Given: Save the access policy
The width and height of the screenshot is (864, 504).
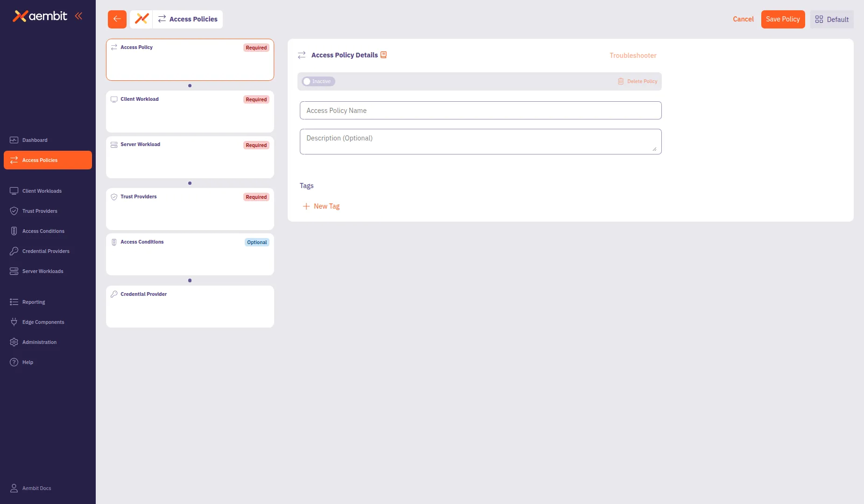Looking at the screenshot, I should [783, 19].
